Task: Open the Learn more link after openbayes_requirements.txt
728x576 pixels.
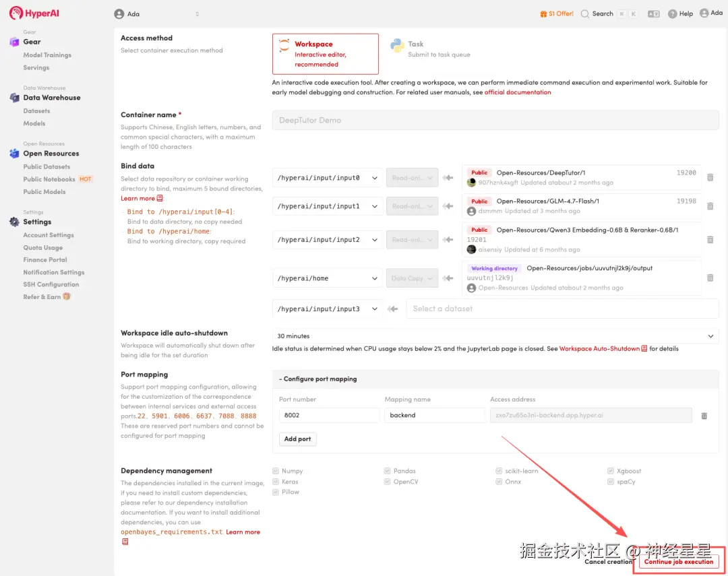Action: tap(243, 532)
